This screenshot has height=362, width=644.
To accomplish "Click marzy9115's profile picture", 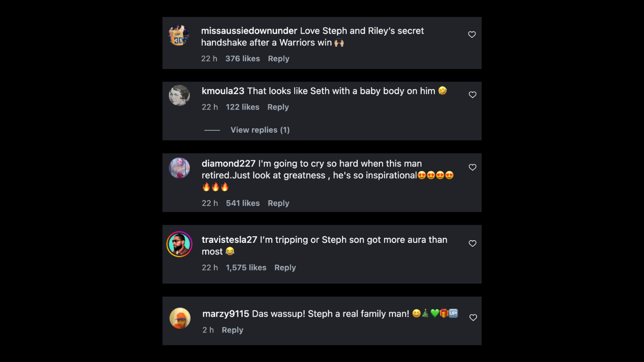I will 180,318.
